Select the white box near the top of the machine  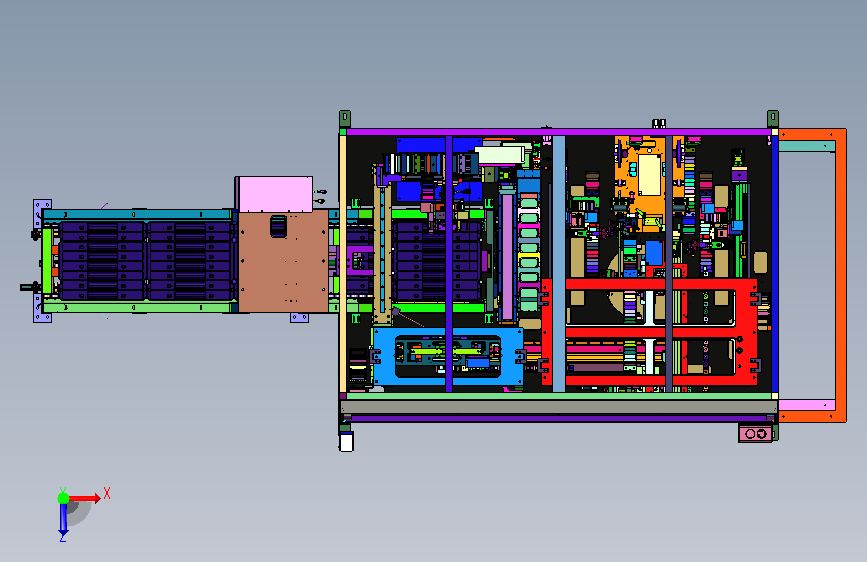tap(500, 155)
